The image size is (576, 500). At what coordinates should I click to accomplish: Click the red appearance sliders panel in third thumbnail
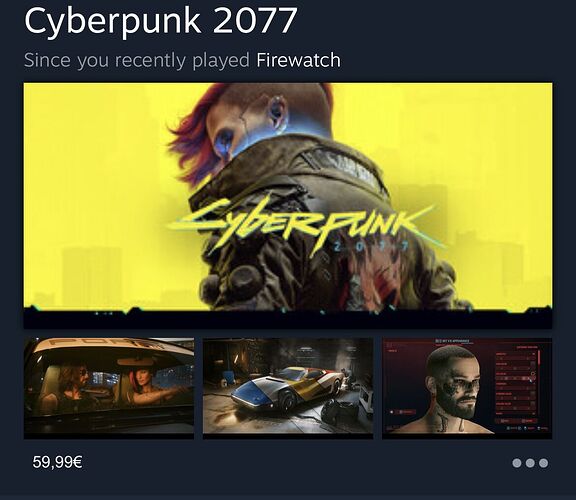517,384
